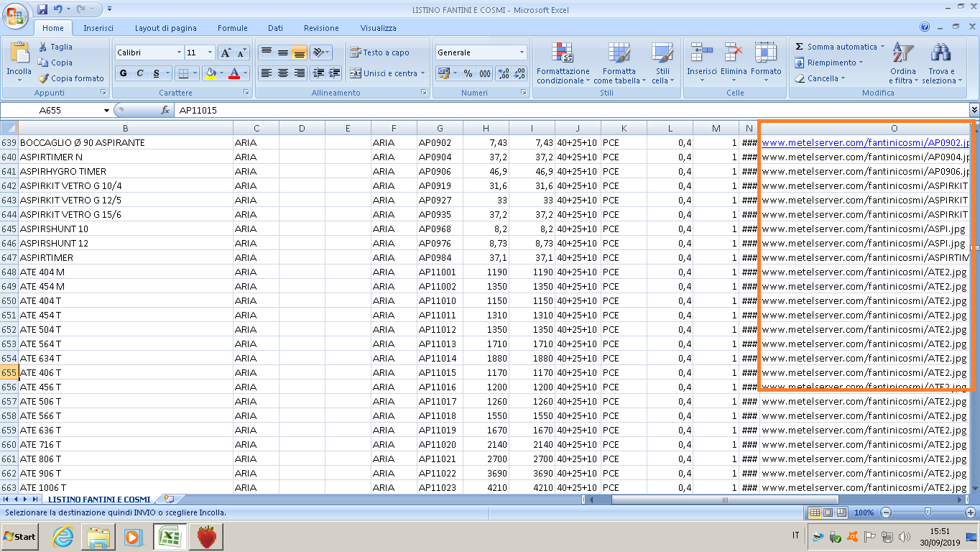Increase decimal places
Viewport: 980px width, 552px height.
[503, 73]
